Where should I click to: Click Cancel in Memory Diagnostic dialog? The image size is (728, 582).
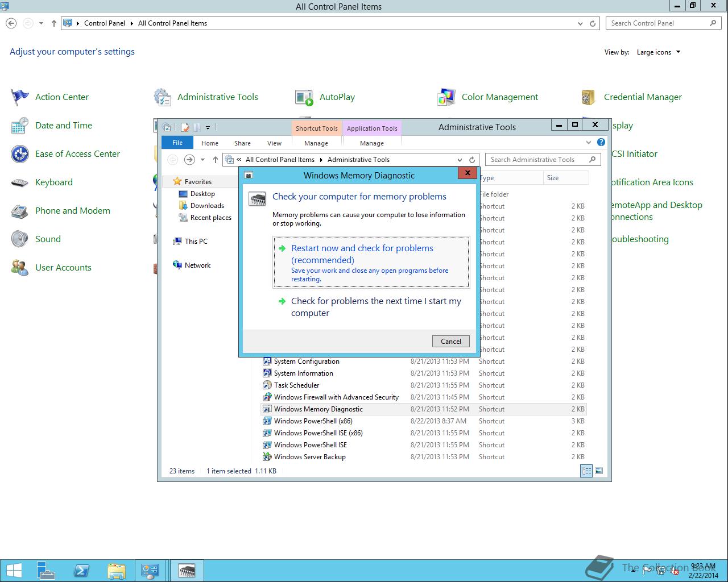[x=451, y=341]
